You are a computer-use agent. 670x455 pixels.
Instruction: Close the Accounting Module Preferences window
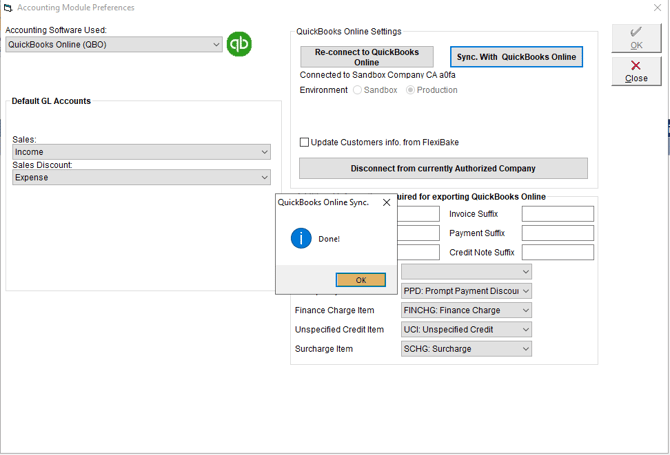658,7
